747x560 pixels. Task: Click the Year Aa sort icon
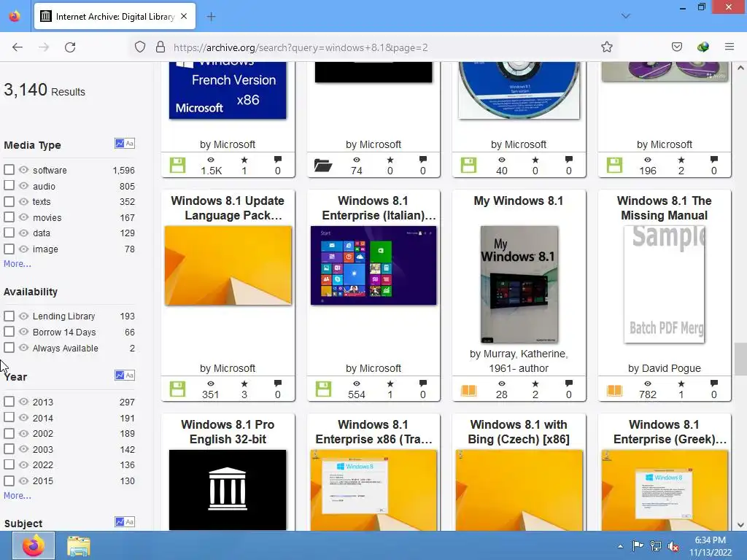coord(130,376)
